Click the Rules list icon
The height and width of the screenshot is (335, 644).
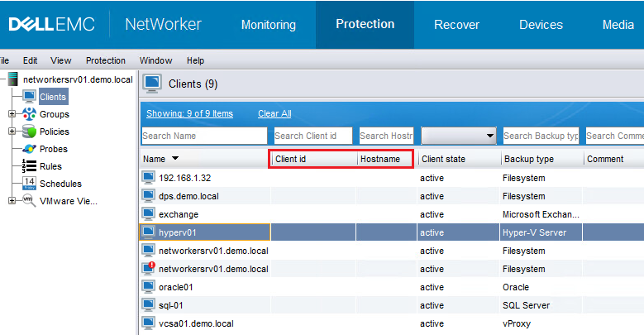click(29, 166)
